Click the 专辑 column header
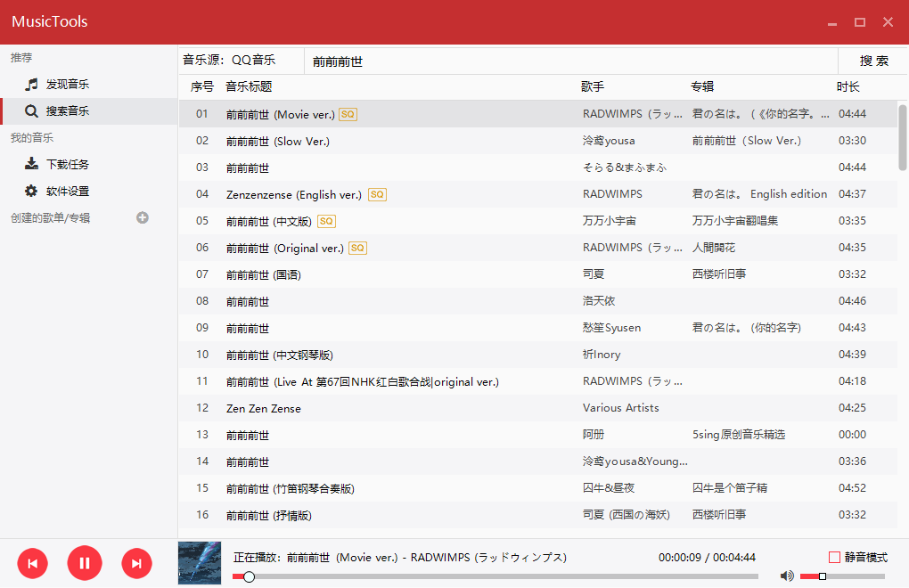 [x=702, y=87]
